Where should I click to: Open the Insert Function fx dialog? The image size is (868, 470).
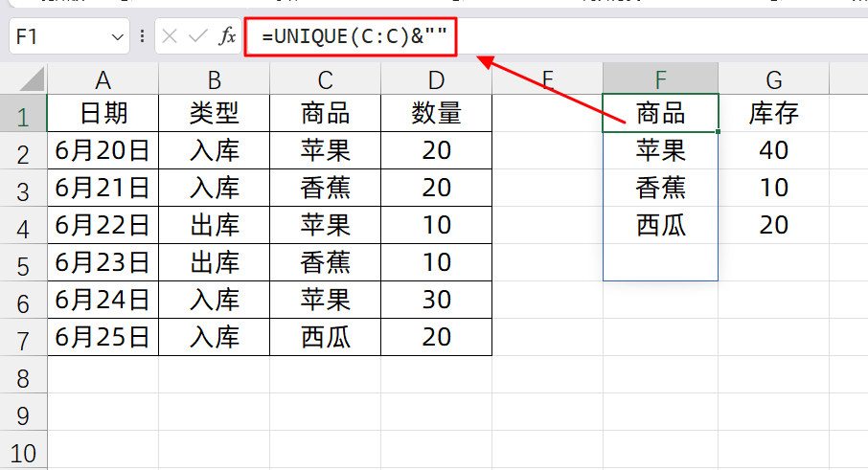click(227, 36)
